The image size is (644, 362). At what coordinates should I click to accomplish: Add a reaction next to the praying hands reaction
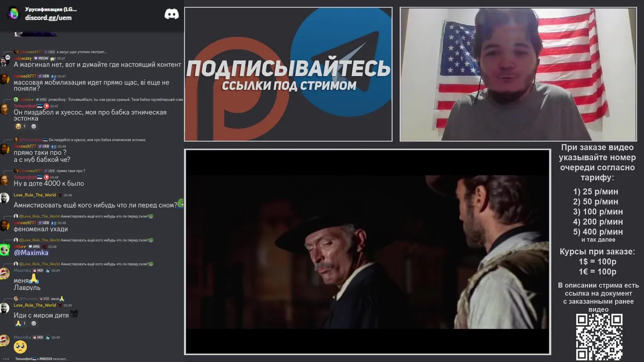click(x=34, y=323)
